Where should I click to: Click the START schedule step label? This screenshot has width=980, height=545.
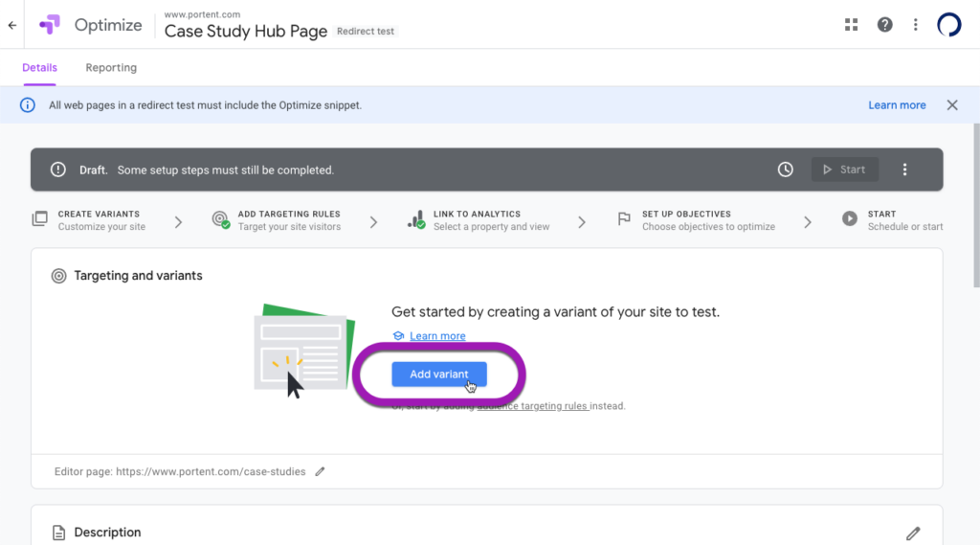881,214
